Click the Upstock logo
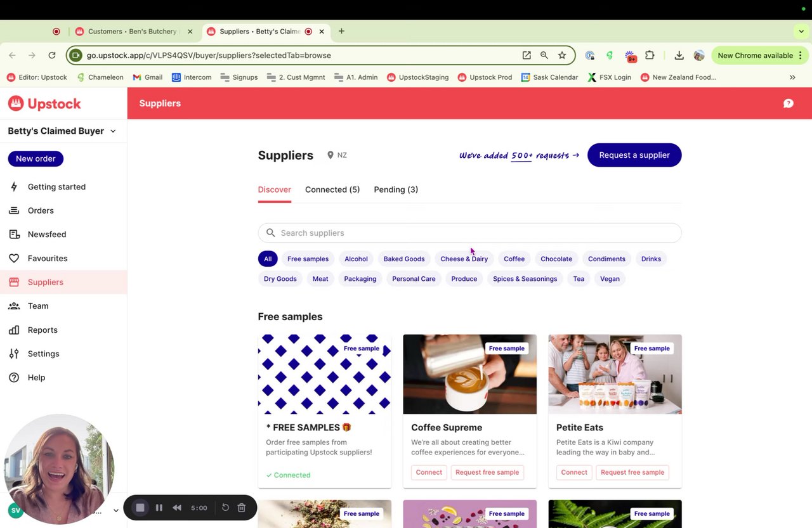812x528 pixels. click(x=44, y=103)
